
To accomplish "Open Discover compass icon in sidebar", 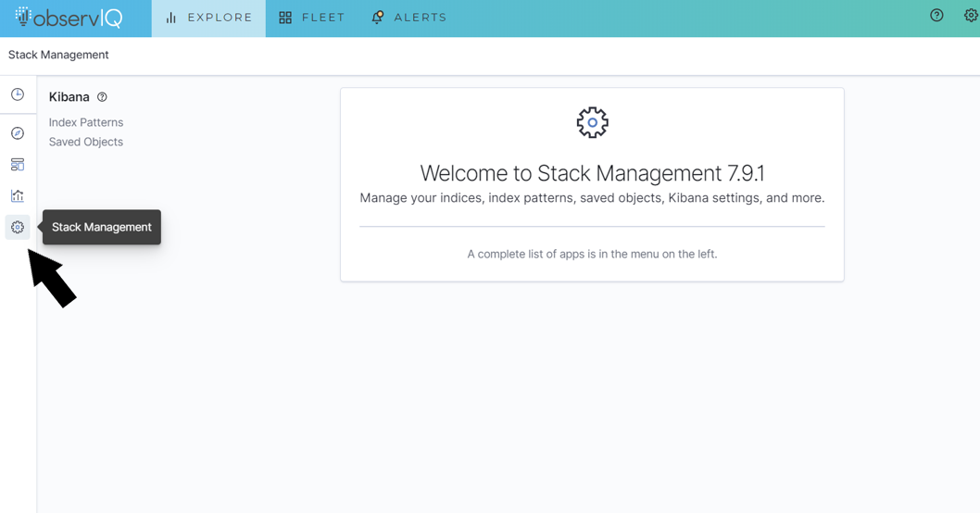I will (x=18, y=133).
